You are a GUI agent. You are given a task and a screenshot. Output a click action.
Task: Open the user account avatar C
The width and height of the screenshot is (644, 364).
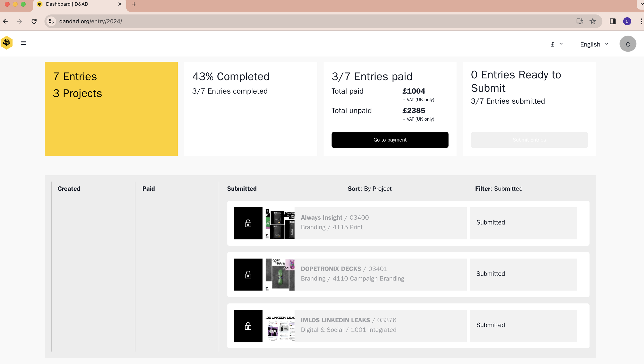(628, 44)
